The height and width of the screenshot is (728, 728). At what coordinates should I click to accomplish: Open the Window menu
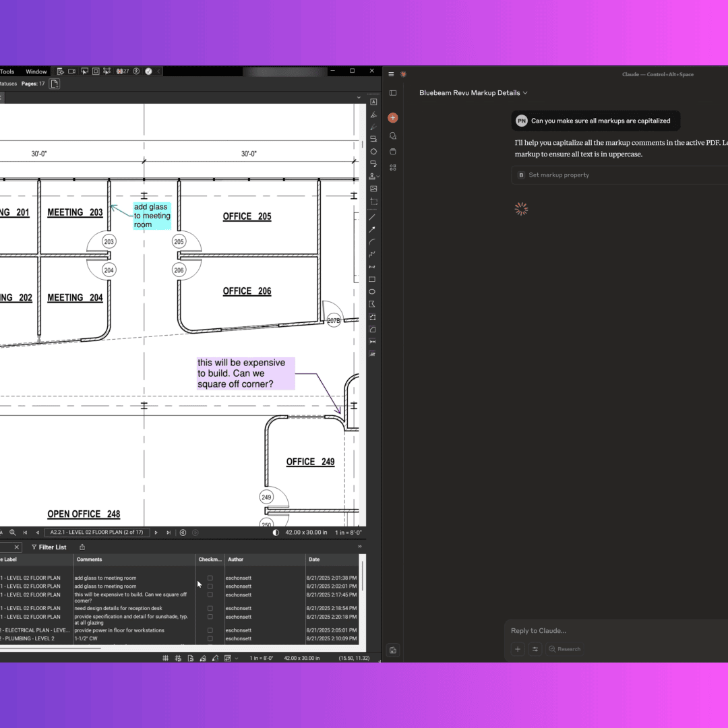click(36, 71)
